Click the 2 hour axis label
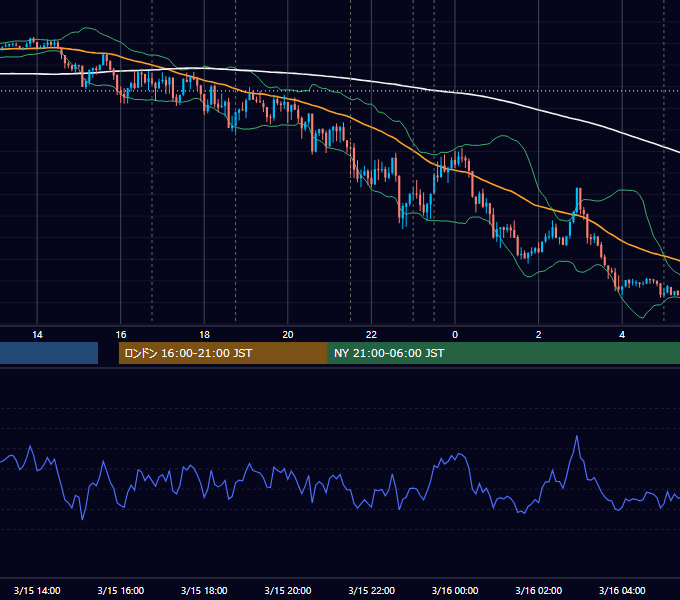This screenshot has width=680, height=600. (x=539, y=335)
